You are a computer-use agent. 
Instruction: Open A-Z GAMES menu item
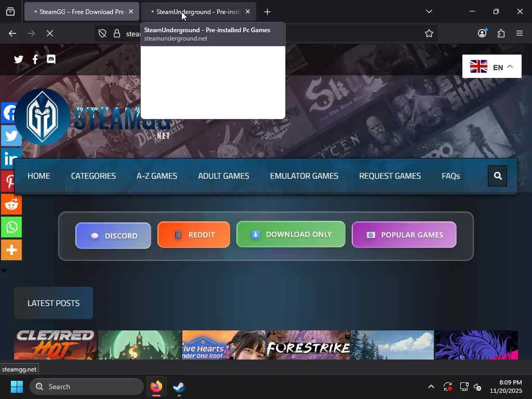pos(157,176)
